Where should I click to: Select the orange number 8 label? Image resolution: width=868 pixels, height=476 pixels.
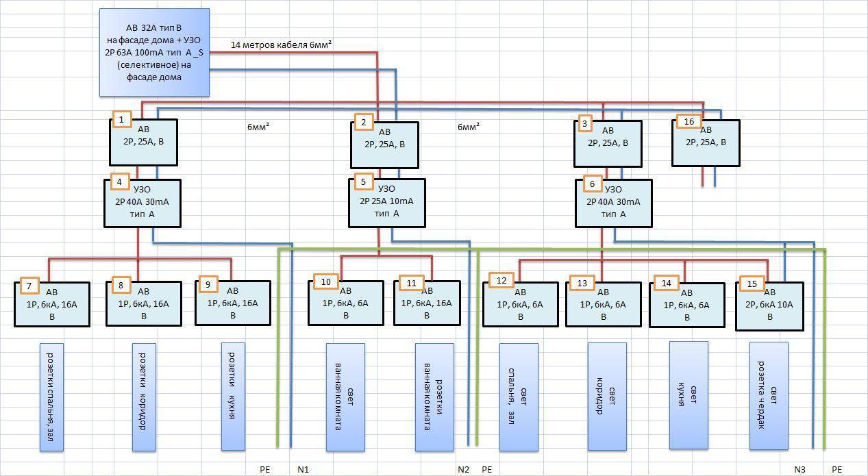pyautogui.click(x=121, y=286)
